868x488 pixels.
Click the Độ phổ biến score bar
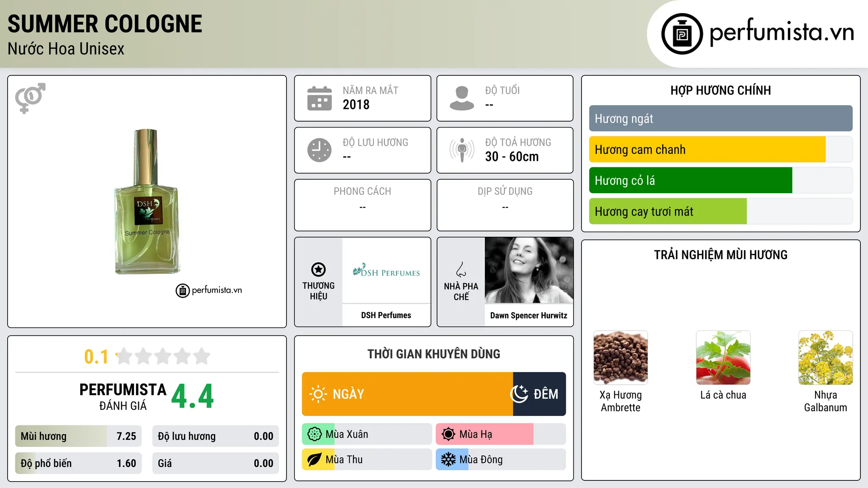coord(78,463)
